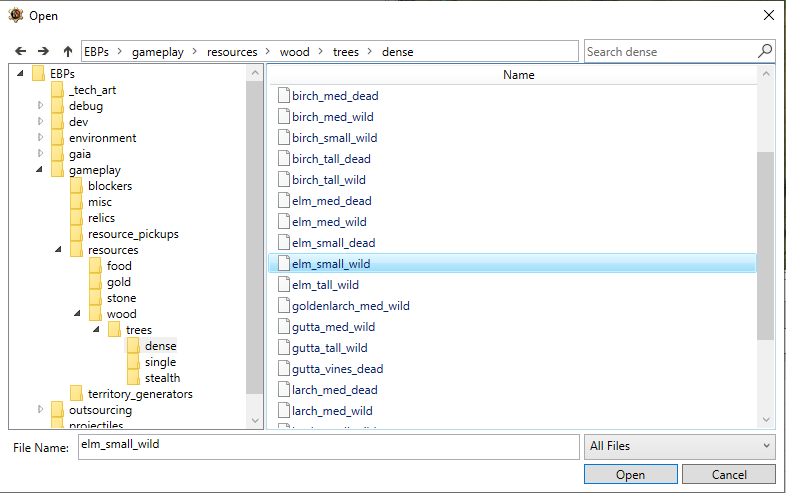Expand the gaia folder

click(x=41, y=153)
